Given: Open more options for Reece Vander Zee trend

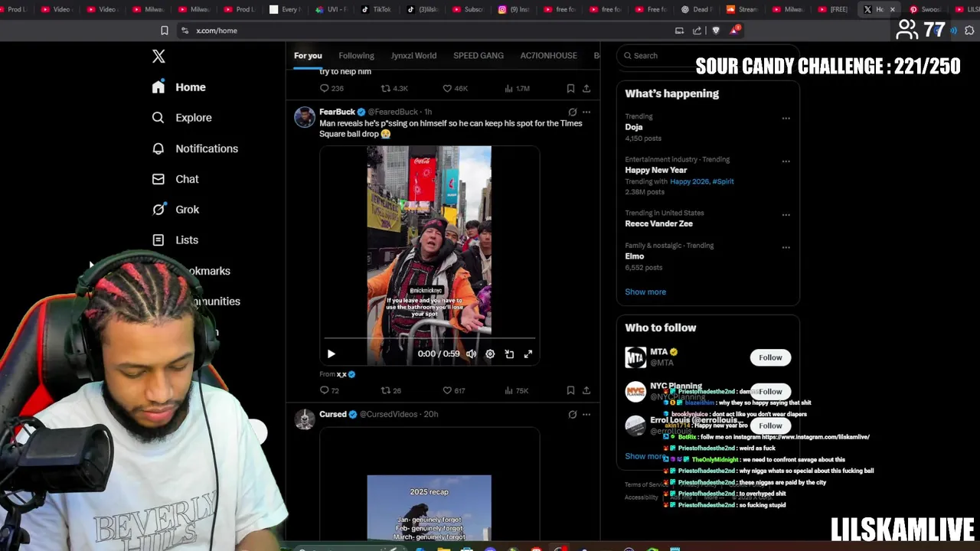Looking at the screenshot, I should [786, 215].
